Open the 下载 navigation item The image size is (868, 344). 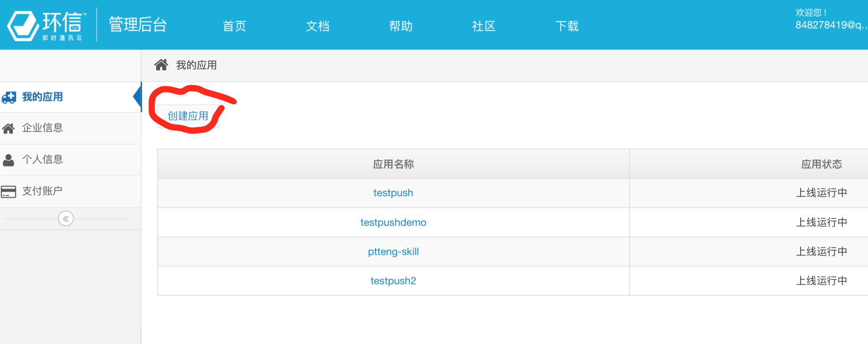tap(567, 26)
